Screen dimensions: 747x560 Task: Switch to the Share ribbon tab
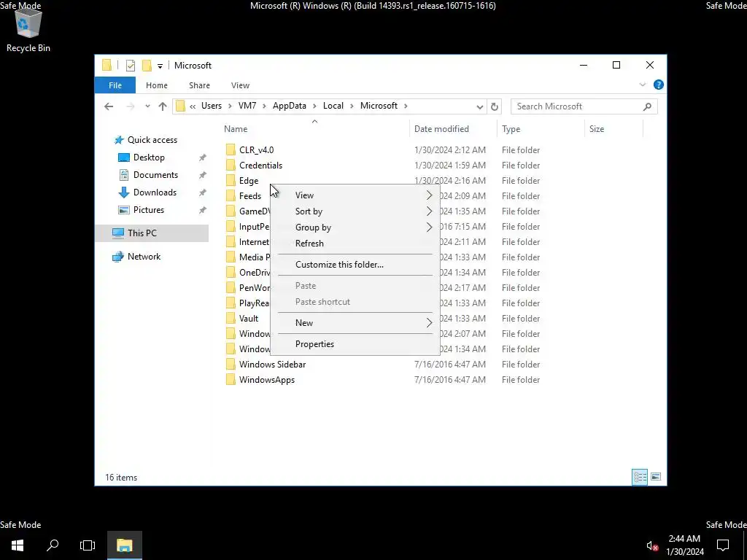coord(199,85)
